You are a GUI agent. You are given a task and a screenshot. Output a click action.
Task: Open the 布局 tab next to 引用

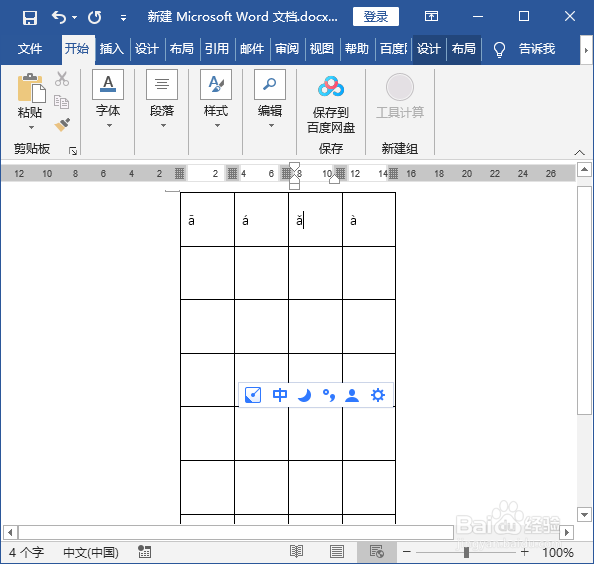181,48
